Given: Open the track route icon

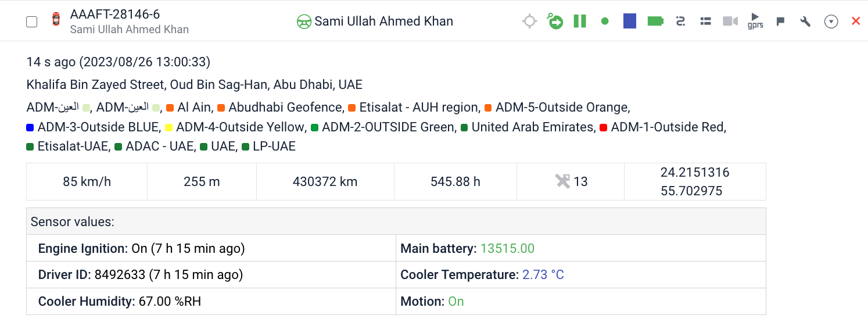Looking at the screenshot, I should pyautogui.click(x=680, y=22).
